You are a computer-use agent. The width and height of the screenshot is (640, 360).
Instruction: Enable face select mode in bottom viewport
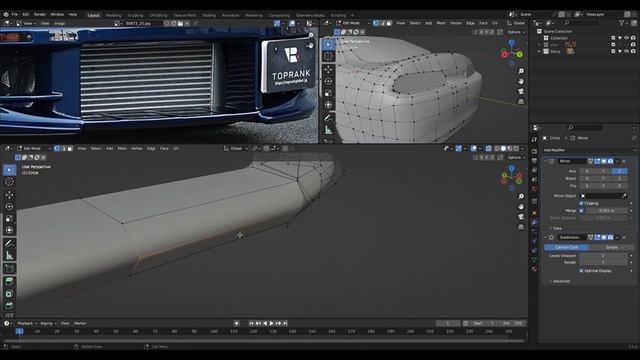tap(70, 149)
